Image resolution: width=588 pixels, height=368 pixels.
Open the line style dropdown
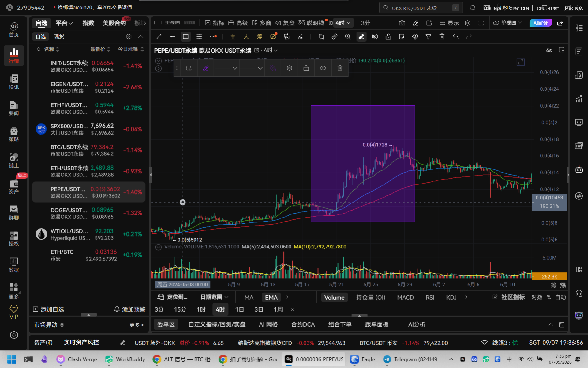[x=226, y=68]
